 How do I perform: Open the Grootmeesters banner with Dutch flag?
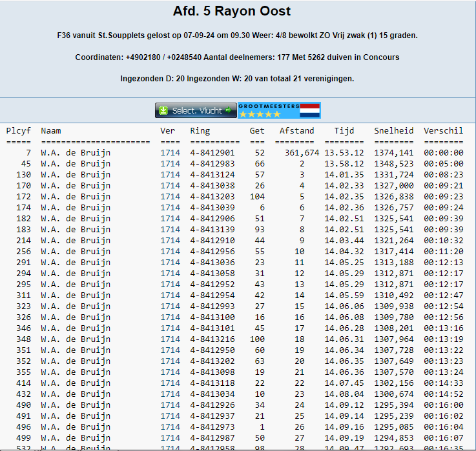point(279,110)
